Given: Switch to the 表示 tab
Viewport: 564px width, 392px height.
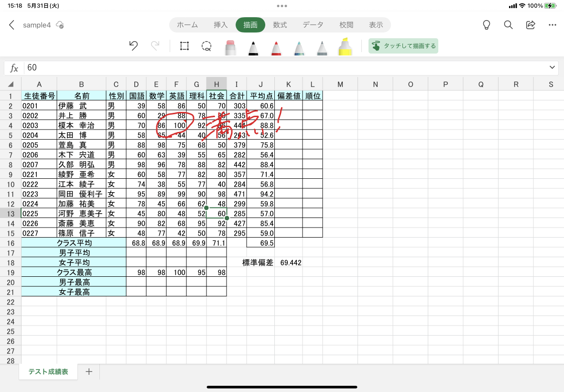Looking at the screenshot, I should point(376,25).
